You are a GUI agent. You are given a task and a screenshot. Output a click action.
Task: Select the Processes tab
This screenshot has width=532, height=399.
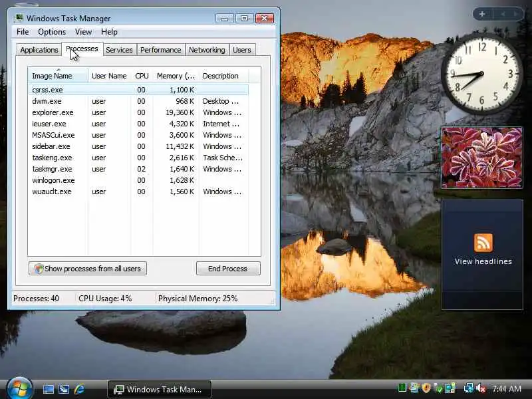[82, 49]
